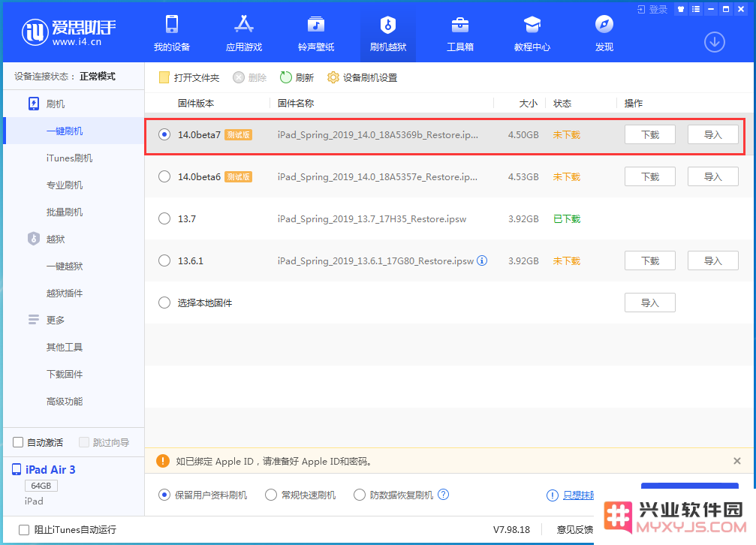Select the 选择本地固件 radio button

[x=164, y=303]
